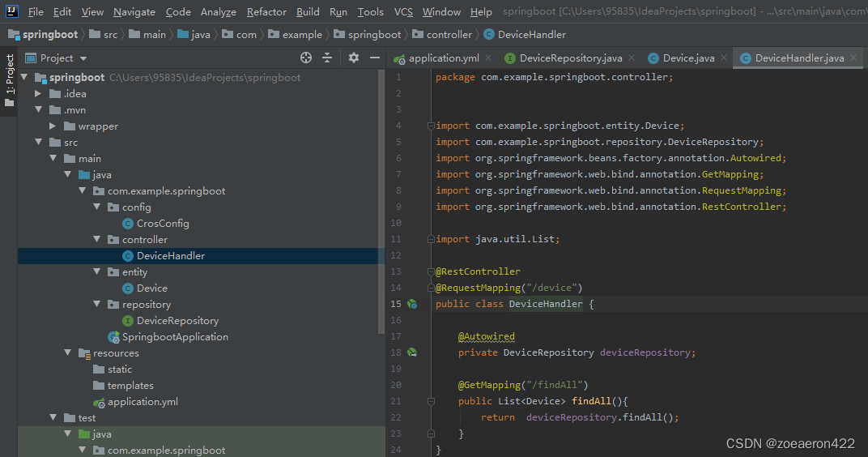Close the Device.java tab

[724, 58]
